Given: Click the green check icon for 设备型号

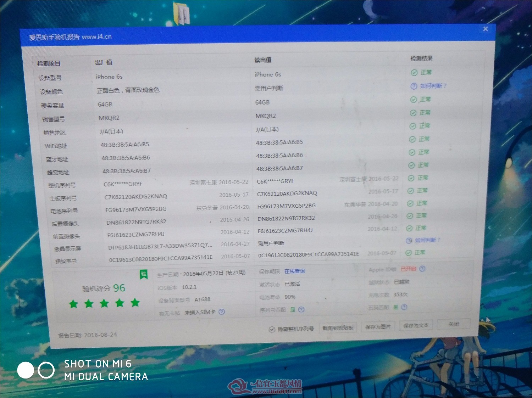Looking at the screenshot, I should click(414, 73).
